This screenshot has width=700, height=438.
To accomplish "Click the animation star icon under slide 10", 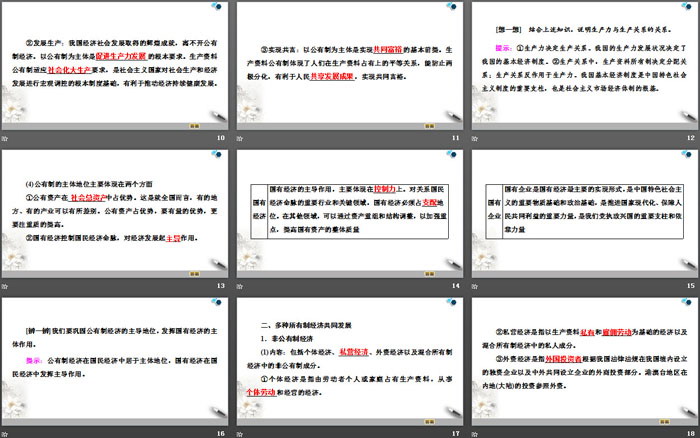I will (4, 138).
